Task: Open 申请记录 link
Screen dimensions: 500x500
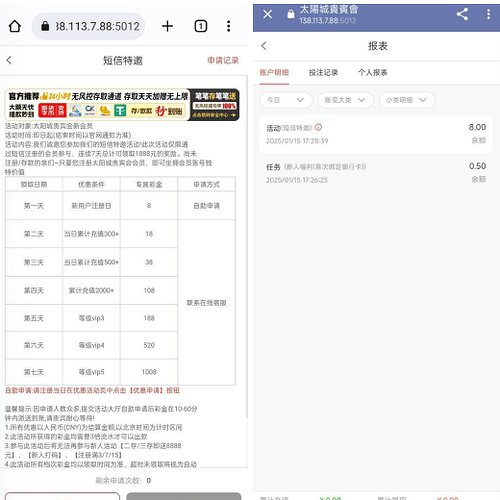Action: coord(223,60)
